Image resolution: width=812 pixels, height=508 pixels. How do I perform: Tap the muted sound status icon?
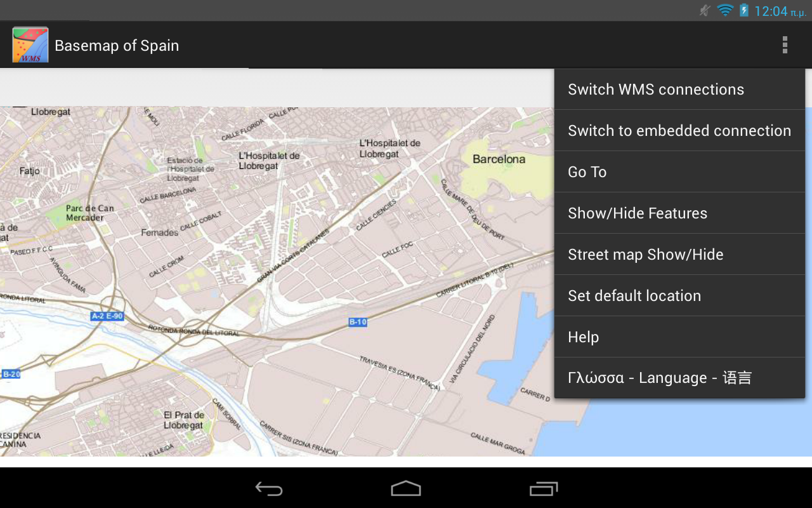pyautogui.click(x=704, y=10)
